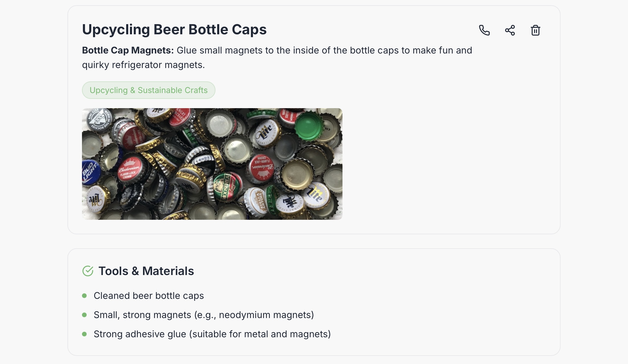Click the Moosehead cap in the photo
Viewport: 628px width, 364px height.
[x=226, y=186]
